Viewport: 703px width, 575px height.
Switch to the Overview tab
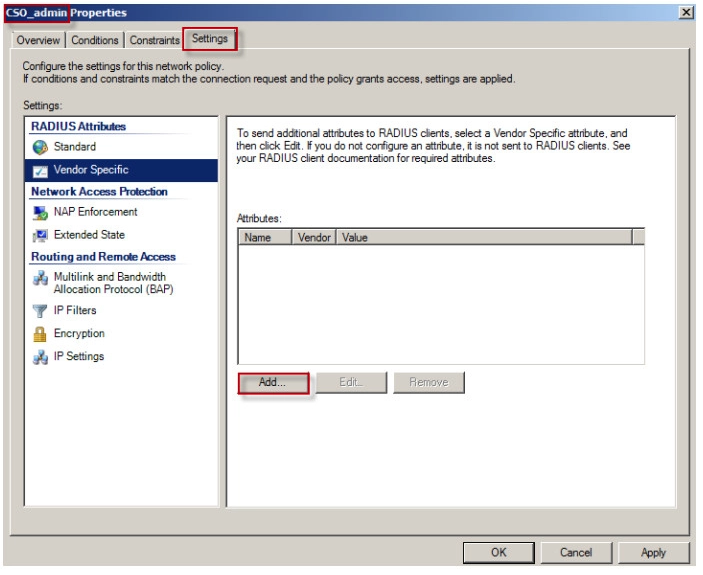point(39,40)
